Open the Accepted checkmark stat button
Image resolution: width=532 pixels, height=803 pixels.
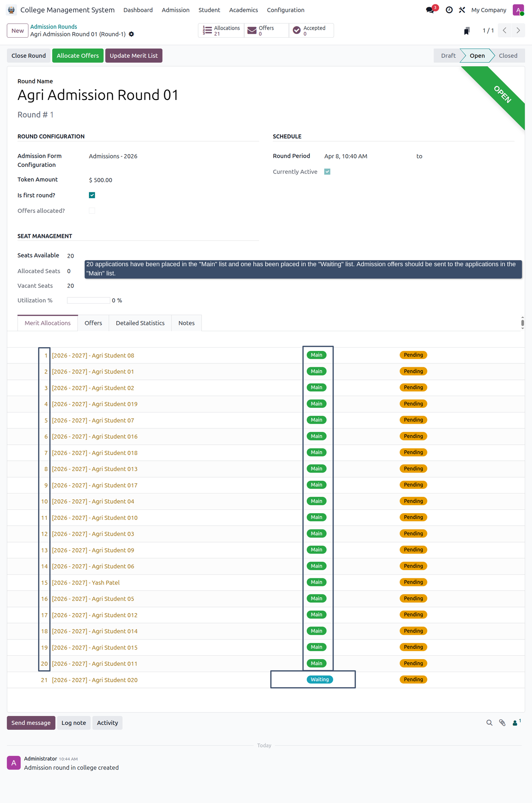click(x=311, y=31)
